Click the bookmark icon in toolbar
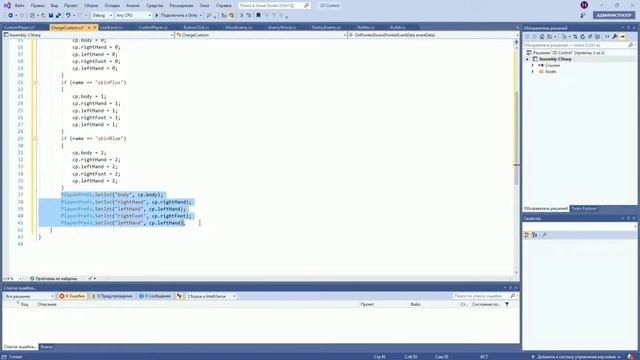 [258, 15]
